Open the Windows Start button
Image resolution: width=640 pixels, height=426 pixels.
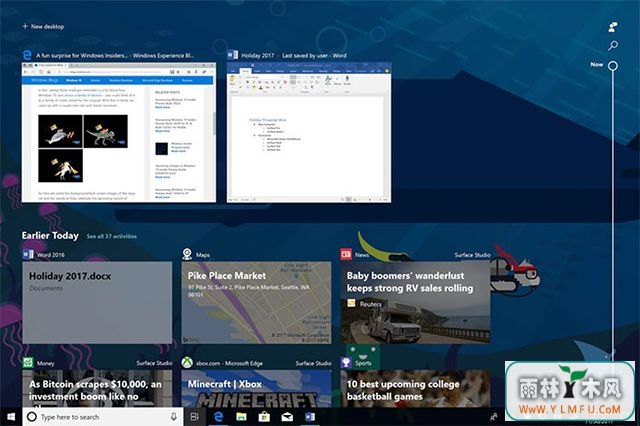pos(11,417)
